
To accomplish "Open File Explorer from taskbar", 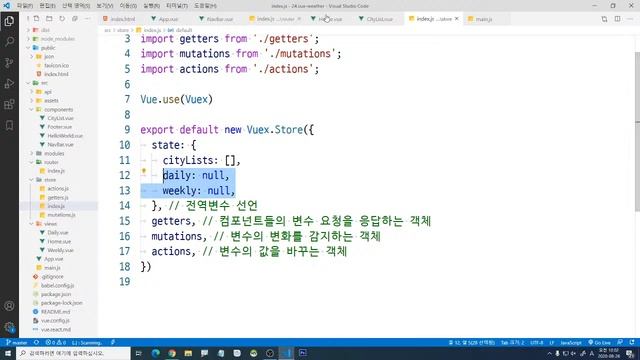I will 188,353.
